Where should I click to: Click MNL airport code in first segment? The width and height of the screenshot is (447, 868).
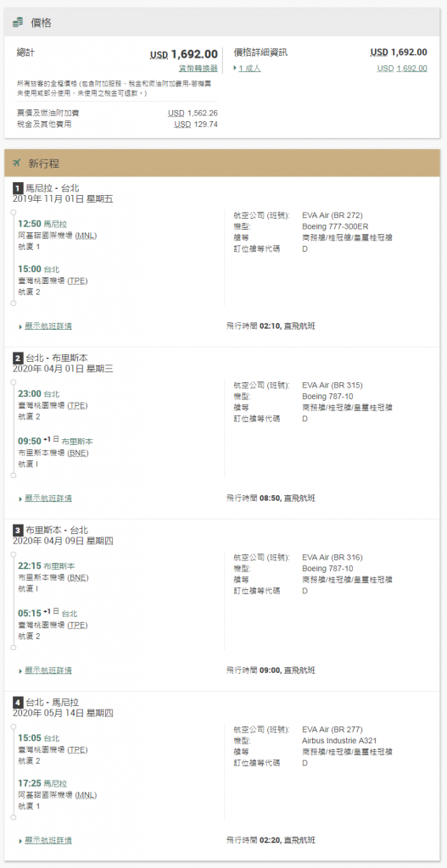coord(86,236)
